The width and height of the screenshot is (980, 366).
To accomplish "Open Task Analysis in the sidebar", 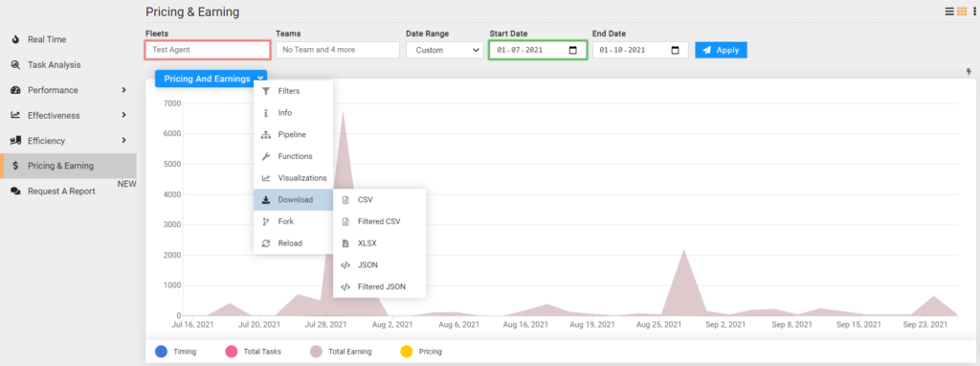I will click(x=68, y=65).
